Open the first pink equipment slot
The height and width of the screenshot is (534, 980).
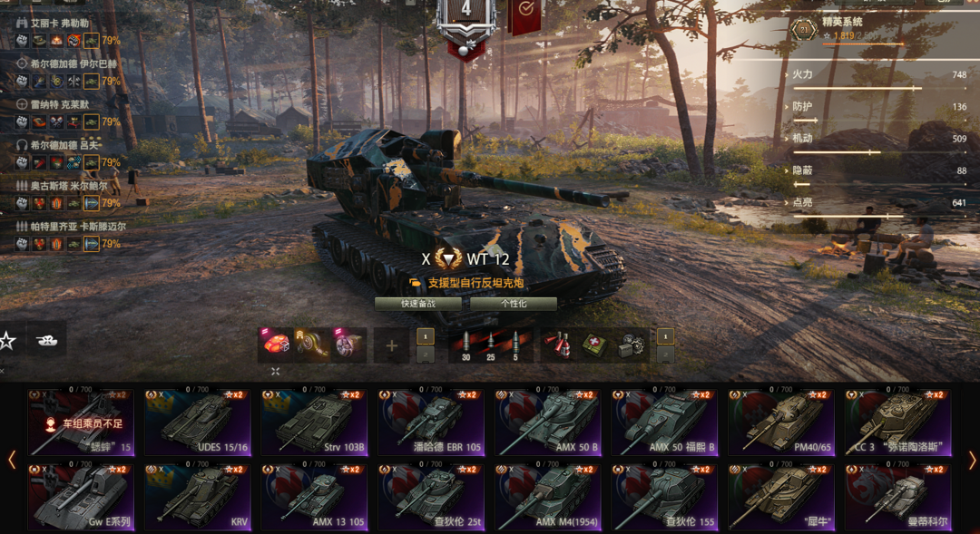pos(276,345)
